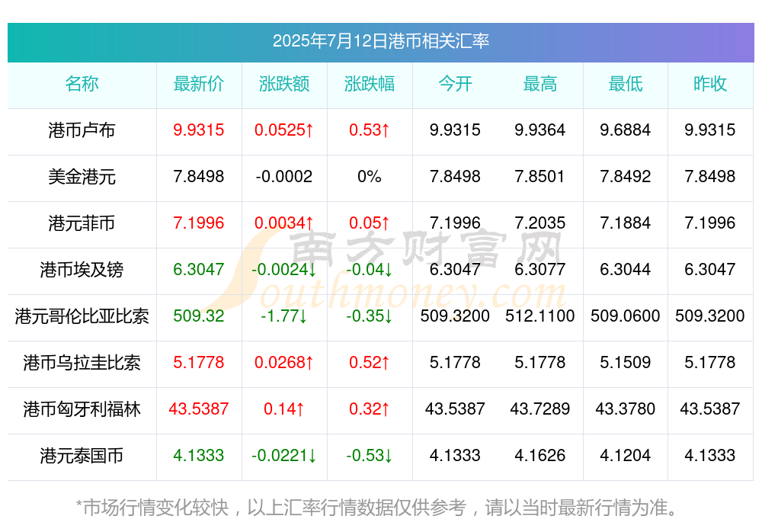762x532 pixels.
Task: Select the 涨跌额 column header
Action: (284, 84)
